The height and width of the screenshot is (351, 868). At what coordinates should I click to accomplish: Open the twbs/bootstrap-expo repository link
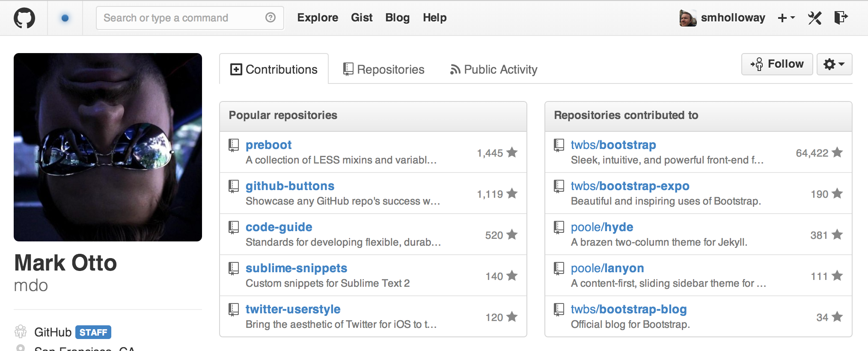point(630,186)
